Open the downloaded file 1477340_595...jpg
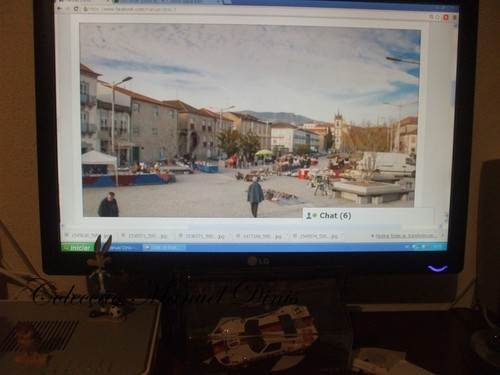 point(259,236)
